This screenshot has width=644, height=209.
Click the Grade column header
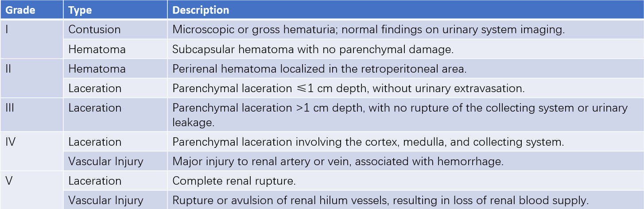(20, 10)
